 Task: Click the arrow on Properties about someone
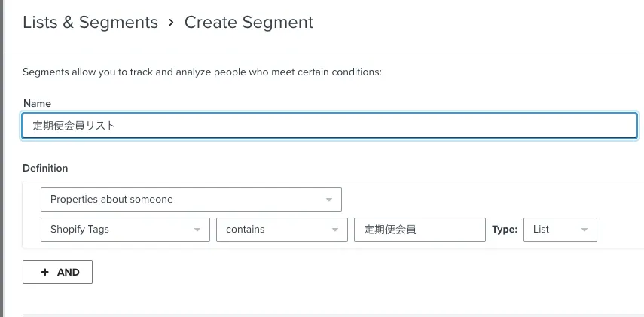pos(329,200)
